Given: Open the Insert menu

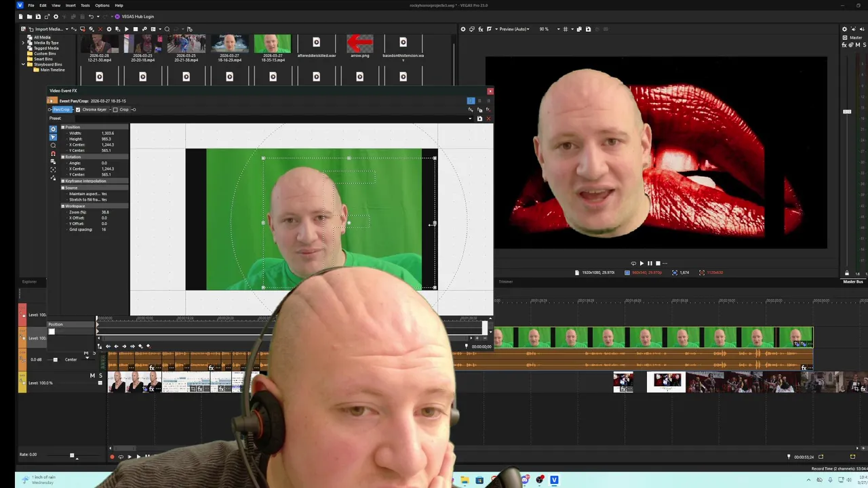Looking at the screenshot, I should coord(71,5).
